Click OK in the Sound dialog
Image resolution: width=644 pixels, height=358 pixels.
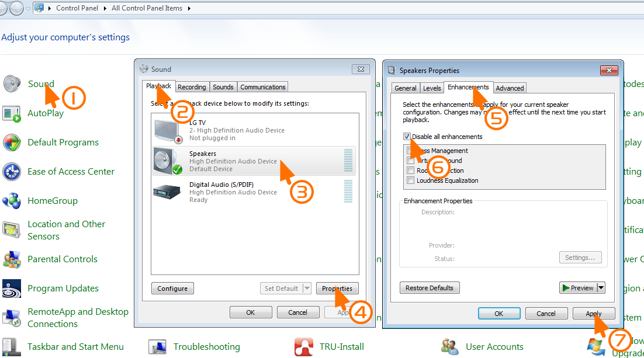click(x=251, y=312)
